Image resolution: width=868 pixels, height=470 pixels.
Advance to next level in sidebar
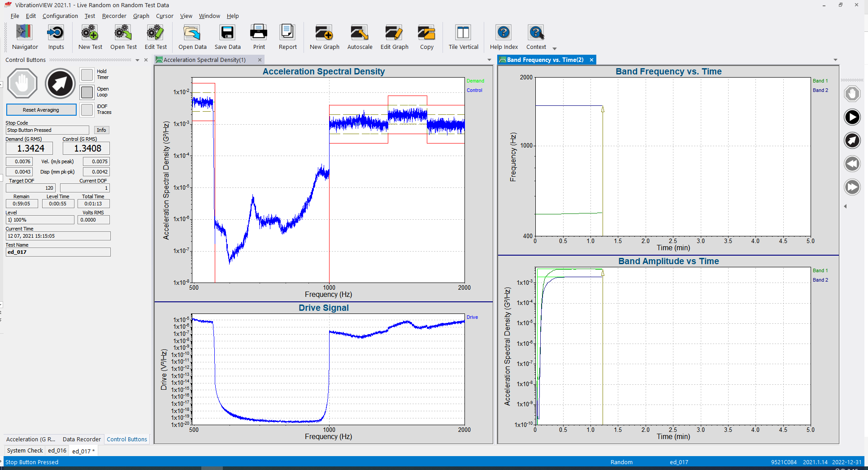(x=852, y=187)
